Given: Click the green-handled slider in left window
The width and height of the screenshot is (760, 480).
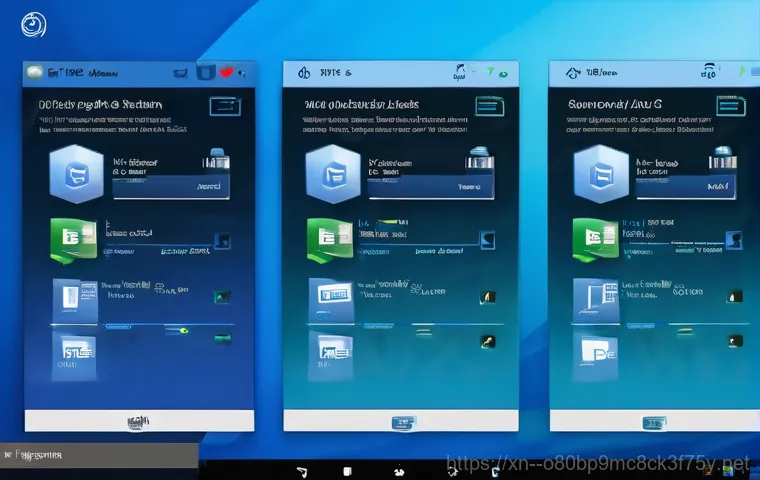Looking at the screenshot, I should [184, 329].
